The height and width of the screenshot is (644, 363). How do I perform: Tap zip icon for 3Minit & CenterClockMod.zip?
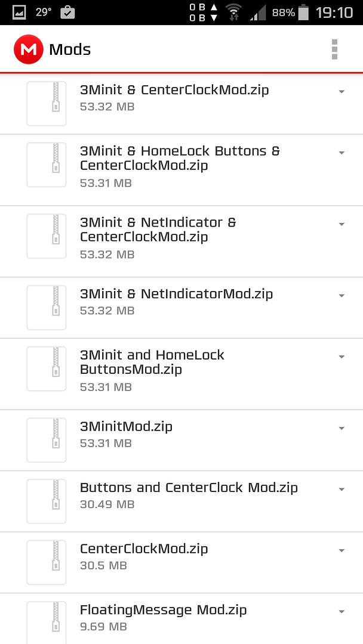[x=47, y=103]
